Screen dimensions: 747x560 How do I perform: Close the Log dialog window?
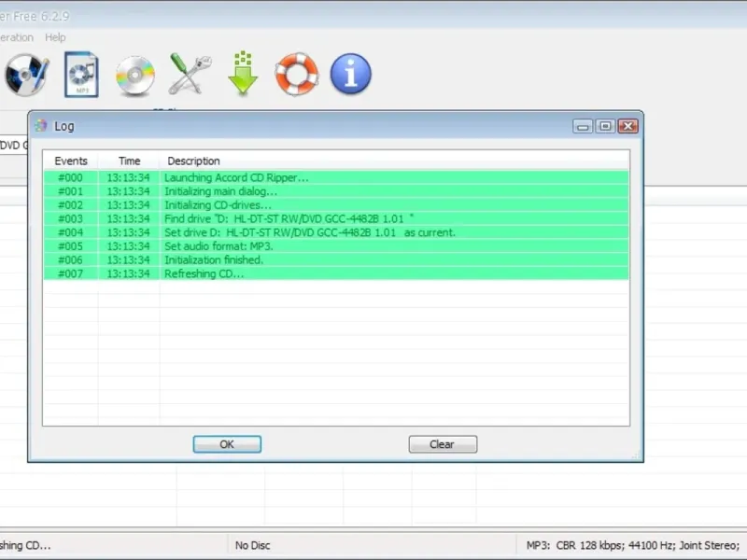(627, 126)
